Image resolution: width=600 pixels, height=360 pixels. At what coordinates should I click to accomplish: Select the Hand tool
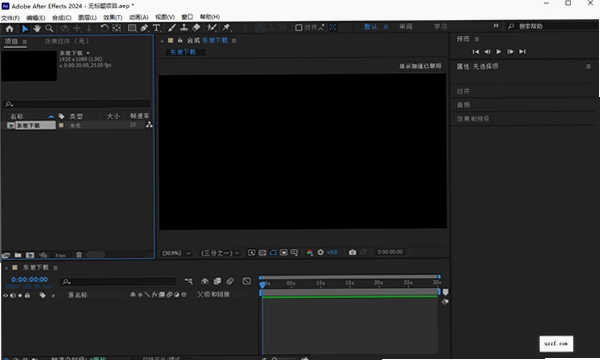(37, 28)
